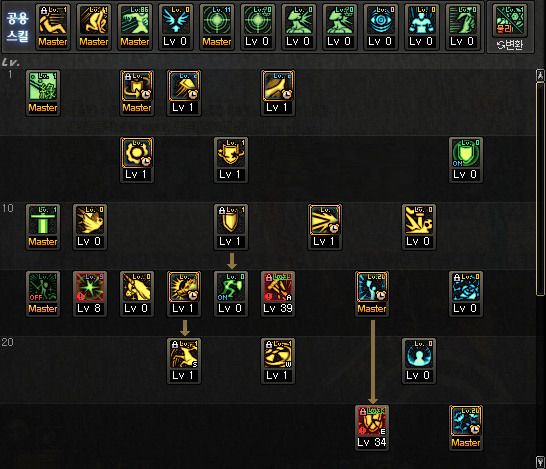Click the scroll down arrow at bottom right
546x469 pixels.
coord(540,462)
